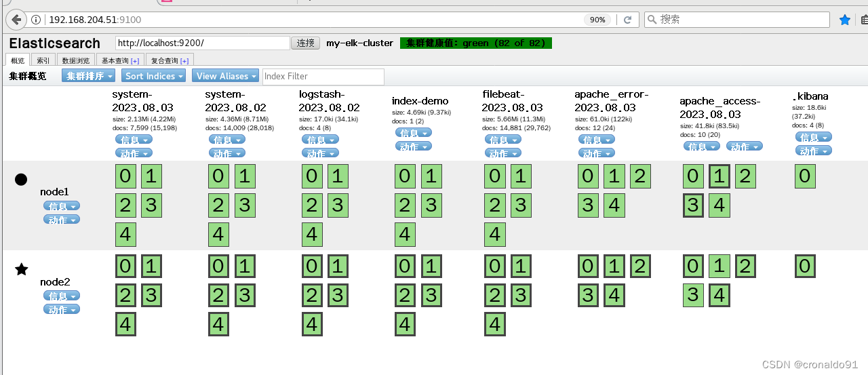This screenshot has width=868, height=375.
Task: Select shard 2 of index-demo on node1
Action: tap(406, 205)
